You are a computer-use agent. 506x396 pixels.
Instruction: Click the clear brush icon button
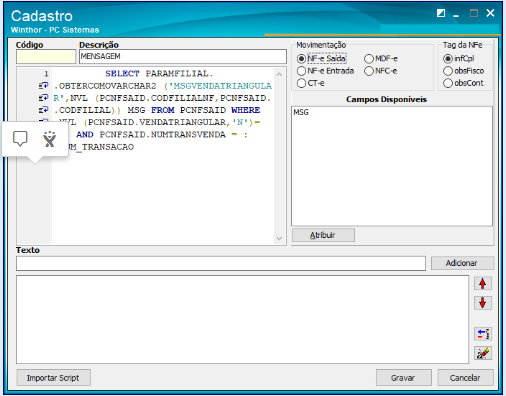482,353
